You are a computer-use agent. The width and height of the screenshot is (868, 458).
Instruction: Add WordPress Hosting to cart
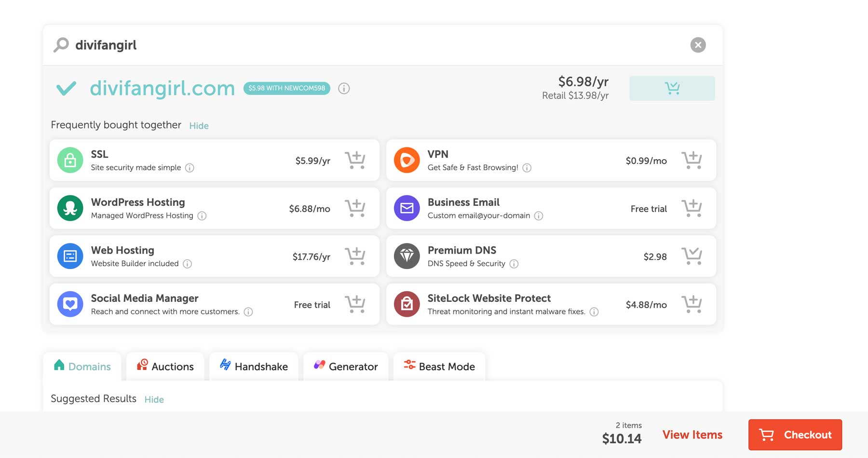[x=356, y=208]
